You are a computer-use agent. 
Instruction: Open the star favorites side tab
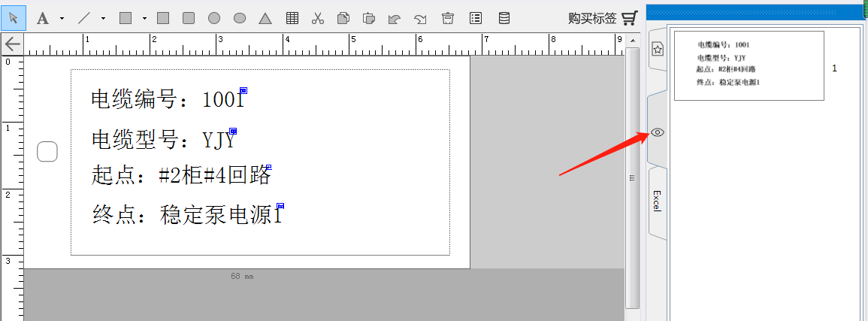657,49
